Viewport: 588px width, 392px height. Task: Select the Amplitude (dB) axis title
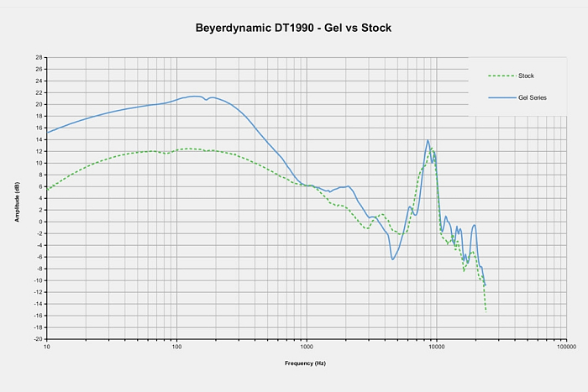[x=16, y=201]
